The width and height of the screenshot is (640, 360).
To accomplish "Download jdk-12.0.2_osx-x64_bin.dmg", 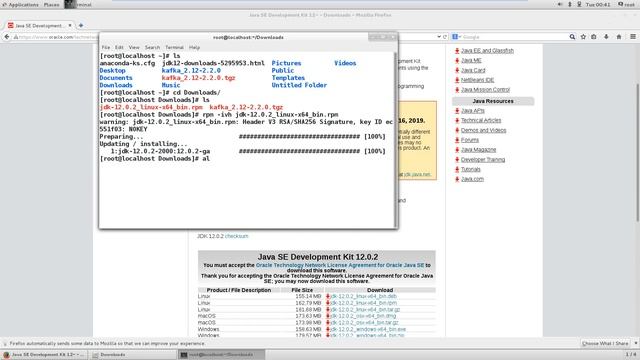I will [363, 316].
